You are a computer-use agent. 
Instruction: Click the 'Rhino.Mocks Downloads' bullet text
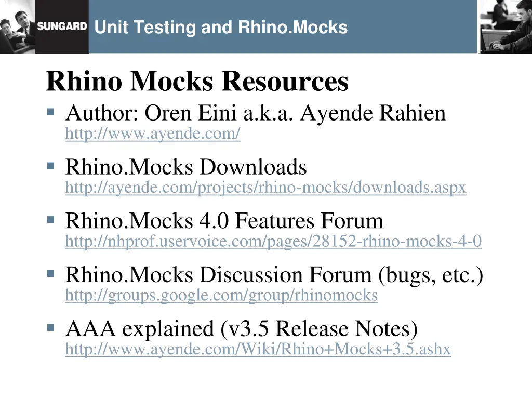click(186, 167)
